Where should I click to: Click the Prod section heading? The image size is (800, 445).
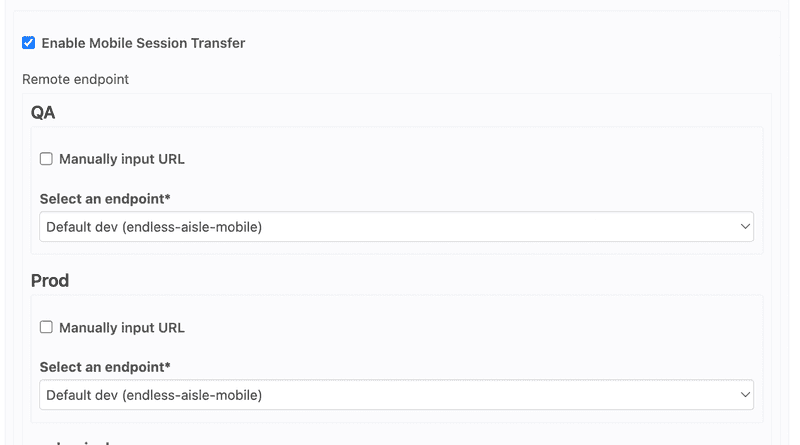tap(50, 281)
